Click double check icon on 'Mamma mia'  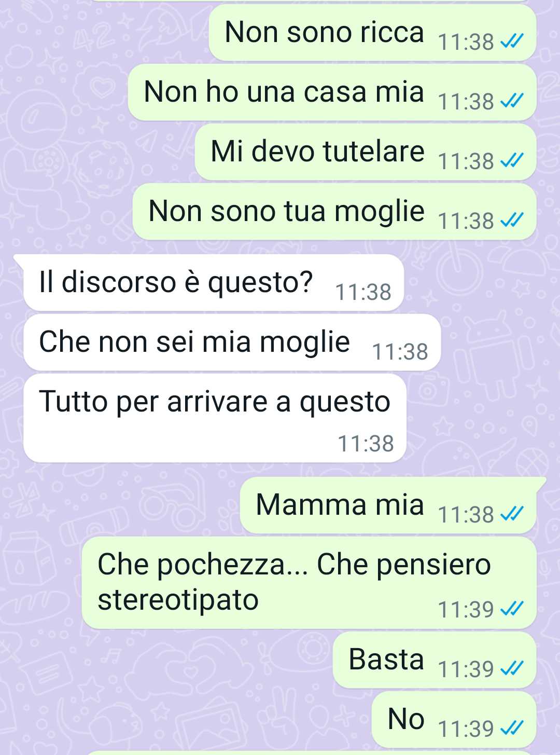(x=512, y=514)
